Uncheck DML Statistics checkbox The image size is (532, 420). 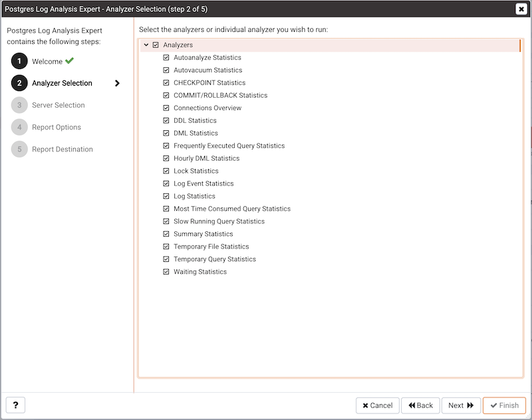click(166, 133)
